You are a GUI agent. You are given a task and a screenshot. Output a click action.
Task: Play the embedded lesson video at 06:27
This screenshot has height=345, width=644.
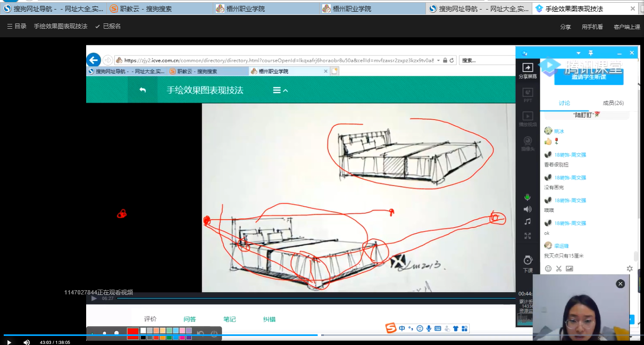click(x=94, y=299)
